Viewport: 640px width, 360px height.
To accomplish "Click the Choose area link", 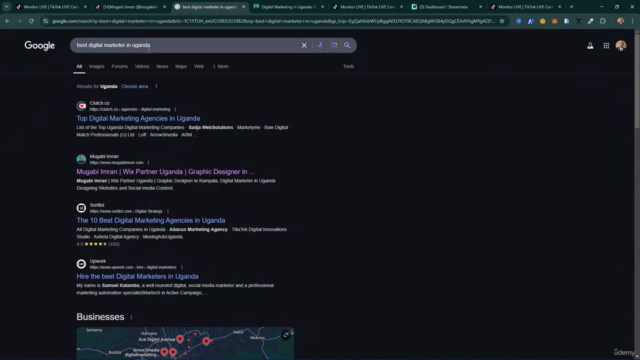I will [134, 87].
